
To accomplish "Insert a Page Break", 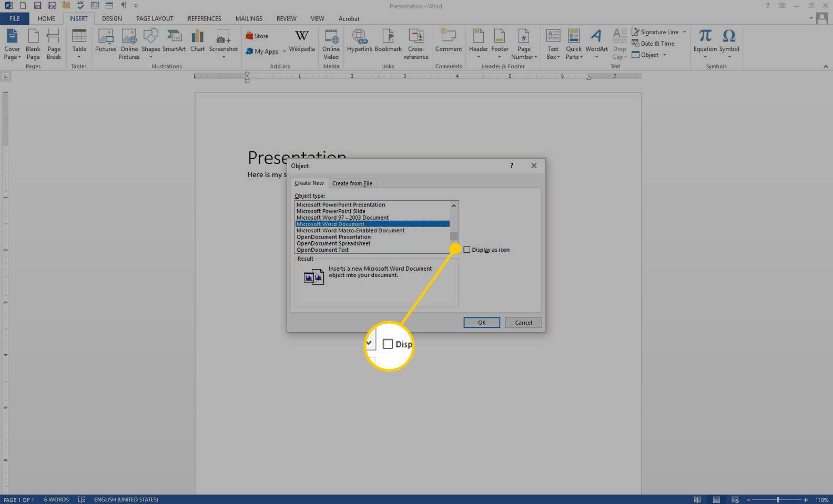I will pos(54,44).
